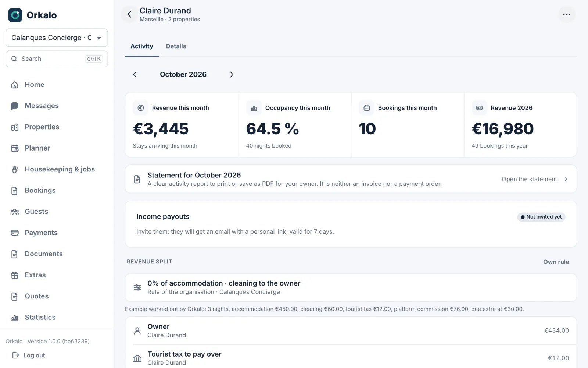The height and width of the screenshot is (368, 588).
Task: Click the Orkalo logo icon
Action: coord(15,15)
